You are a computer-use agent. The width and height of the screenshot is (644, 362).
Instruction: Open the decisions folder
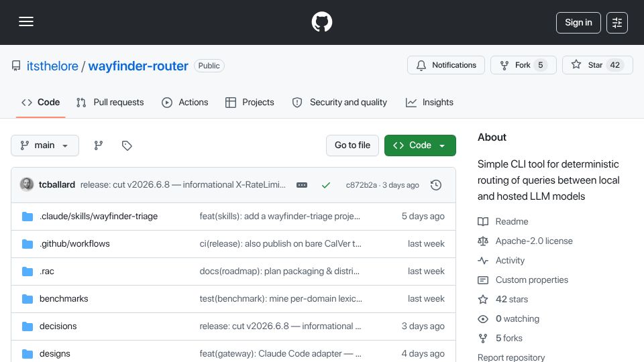pyautogui.click(x=58, y=326)
